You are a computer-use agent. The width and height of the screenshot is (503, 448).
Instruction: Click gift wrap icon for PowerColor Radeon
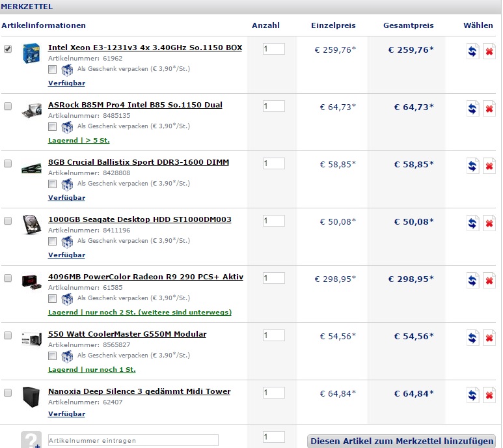[x=67, y=299]
